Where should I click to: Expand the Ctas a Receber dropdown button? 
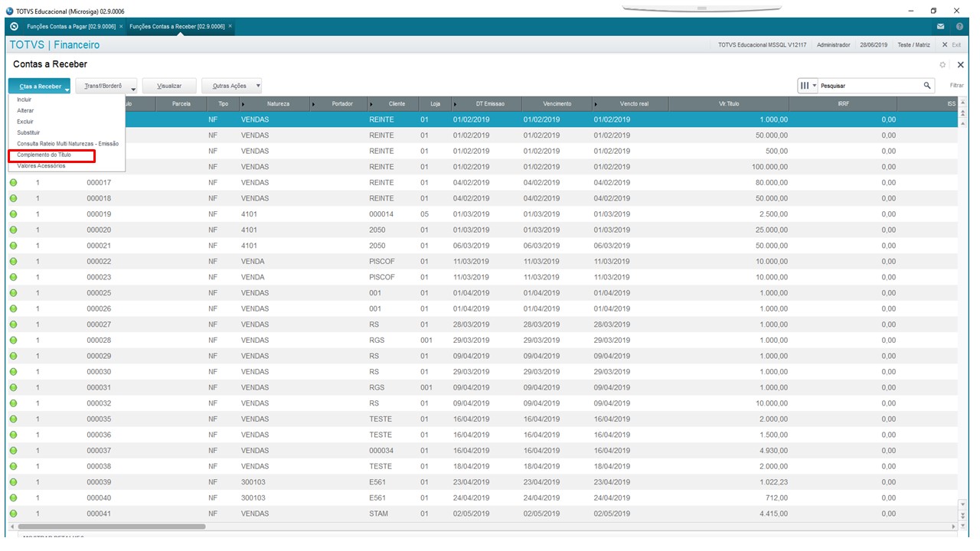pos(40,86)
